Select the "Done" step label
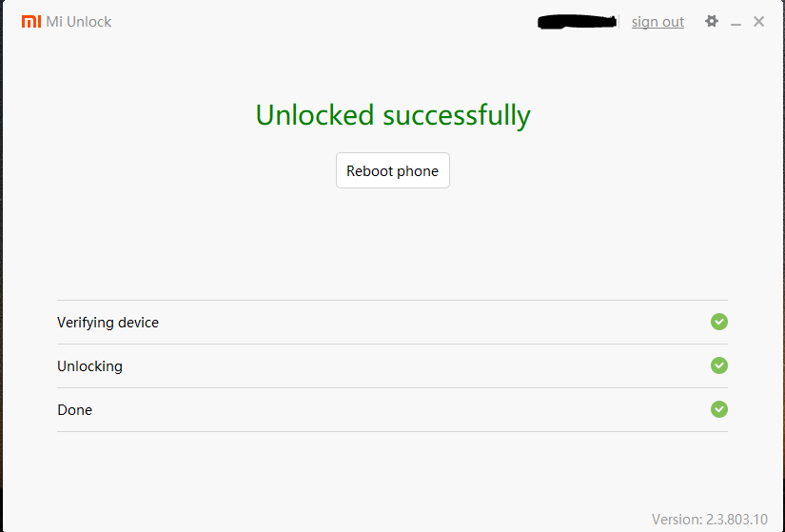 [74, 410]
